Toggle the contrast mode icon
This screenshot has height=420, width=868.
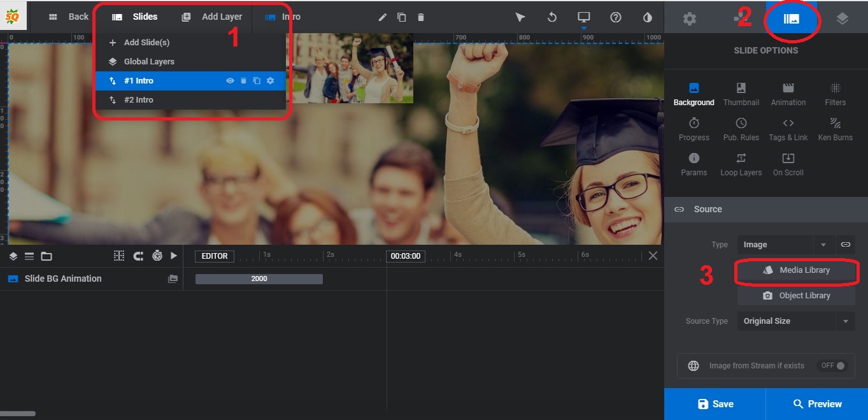pyautogui.click(x=648, y=17)
